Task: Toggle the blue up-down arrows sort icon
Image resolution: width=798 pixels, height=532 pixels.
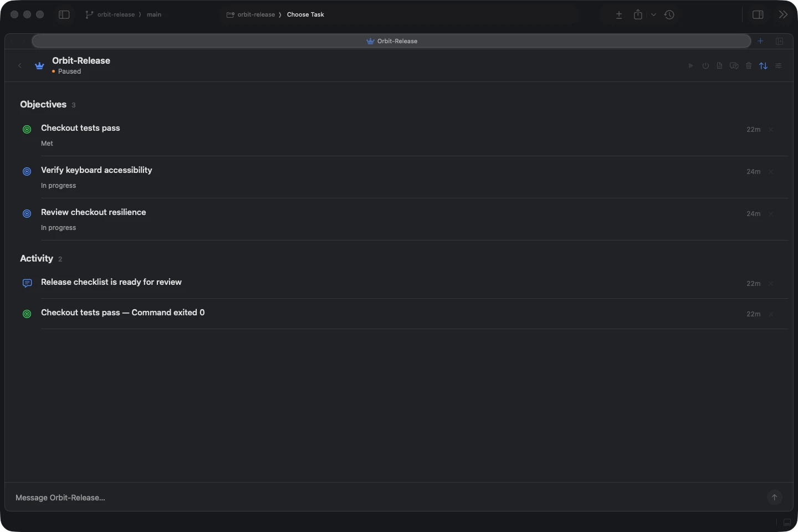Action: coord(764,66)
